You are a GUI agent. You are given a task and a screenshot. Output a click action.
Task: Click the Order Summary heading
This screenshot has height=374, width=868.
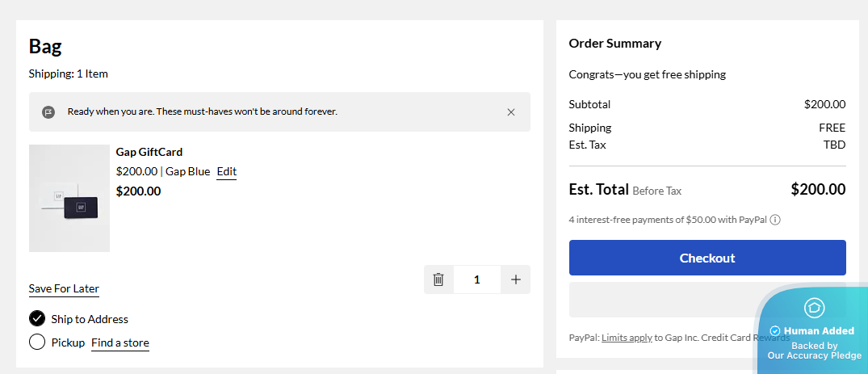click(x=614, y=44)
